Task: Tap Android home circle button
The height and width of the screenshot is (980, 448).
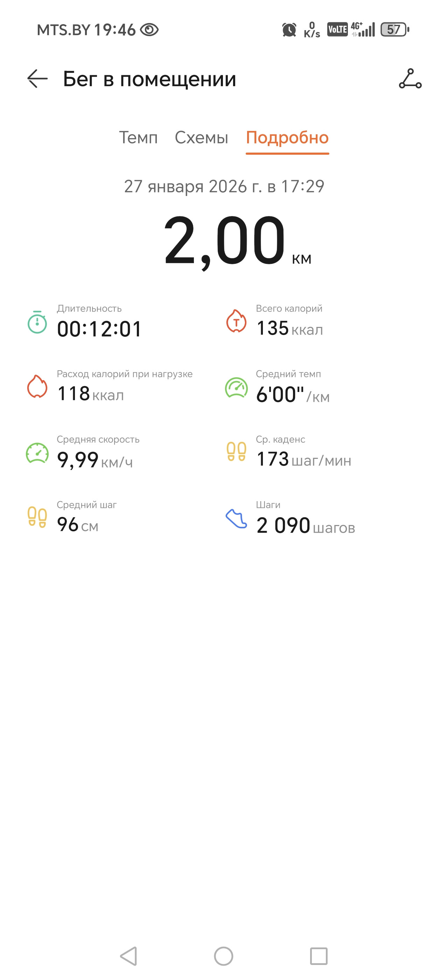Action: tap(224, 956)
